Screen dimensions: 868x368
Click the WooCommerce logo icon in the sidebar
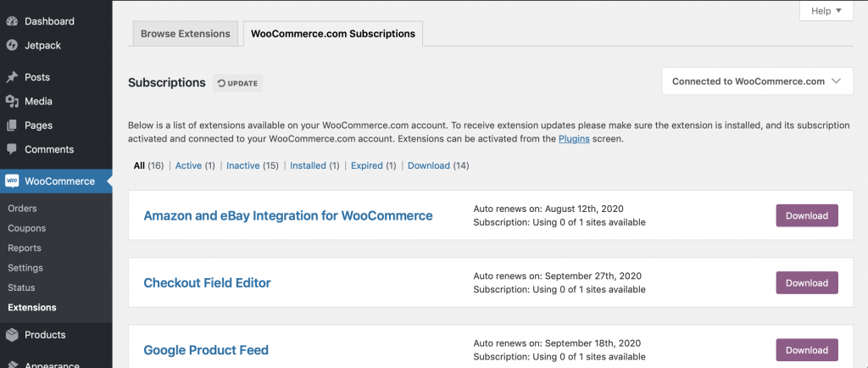pos(12,181)
